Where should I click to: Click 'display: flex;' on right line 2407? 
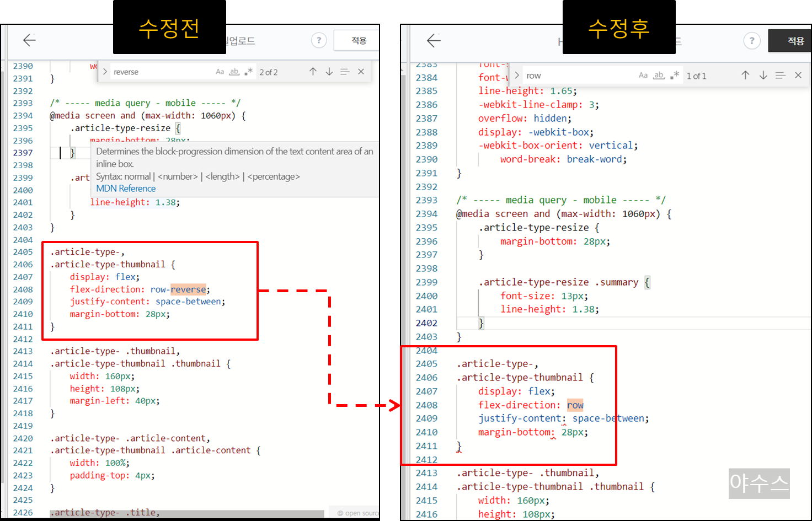pos(517,391)
